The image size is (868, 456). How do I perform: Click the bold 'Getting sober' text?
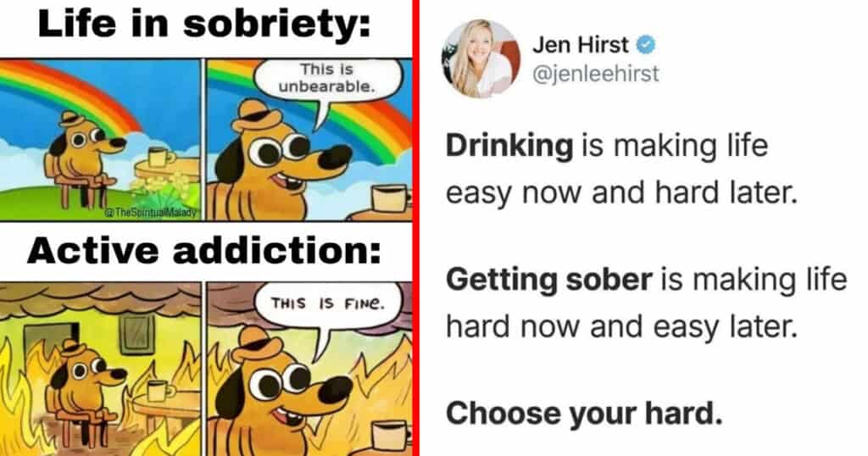(x=549, y=280)
